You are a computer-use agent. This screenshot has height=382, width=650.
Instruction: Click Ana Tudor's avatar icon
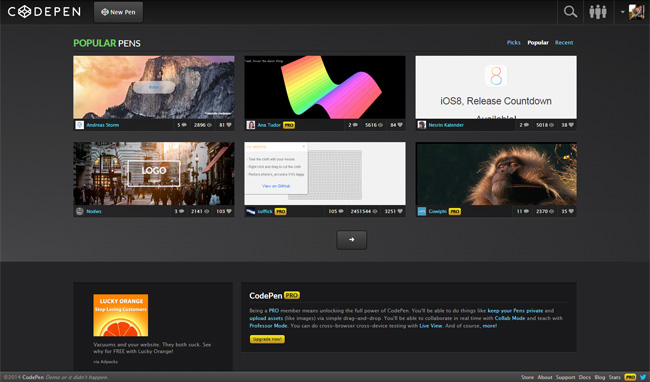click(250, 125)
